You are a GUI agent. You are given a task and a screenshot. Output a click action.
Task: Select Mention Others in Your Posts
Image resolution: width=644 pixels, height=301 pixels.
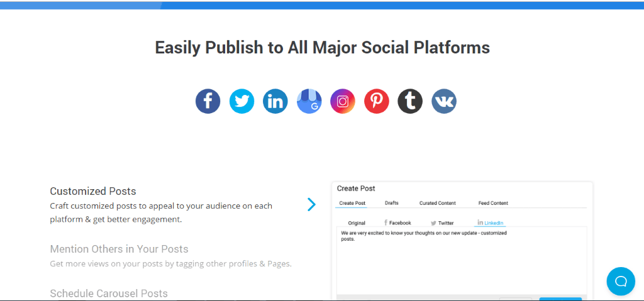click(119, 249)
